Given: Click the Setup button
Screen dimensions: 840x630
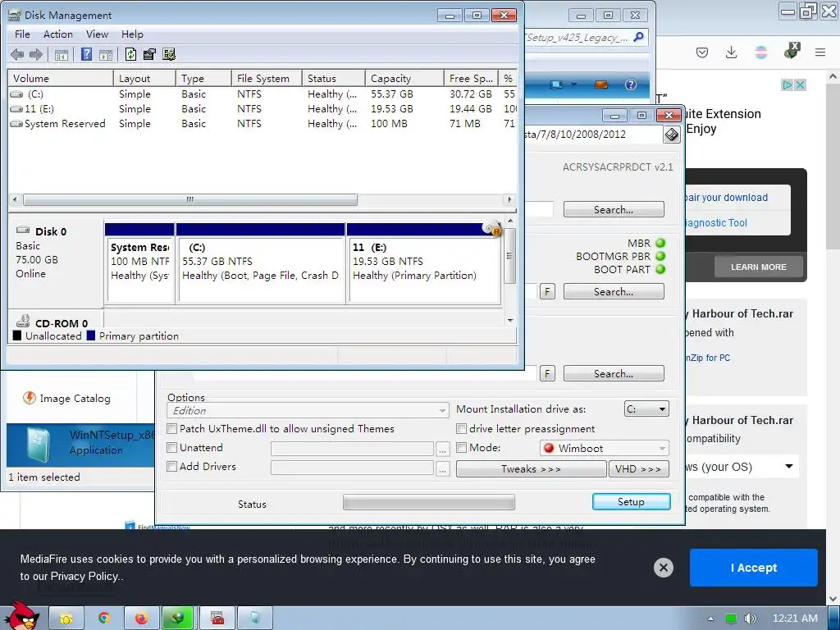Looking at the screenshot, I should [x=631, y=501].
